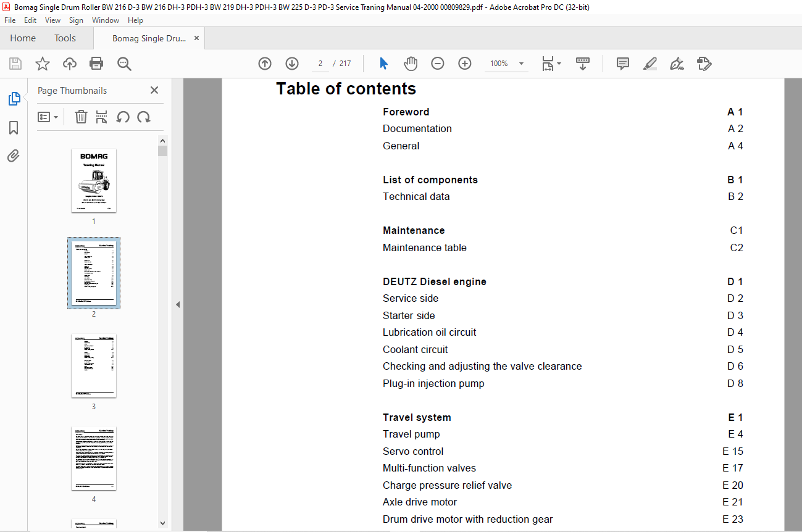Rotate page counterclockwise icon
This screenshot has width=802, height=532.
tap(123, 117)
